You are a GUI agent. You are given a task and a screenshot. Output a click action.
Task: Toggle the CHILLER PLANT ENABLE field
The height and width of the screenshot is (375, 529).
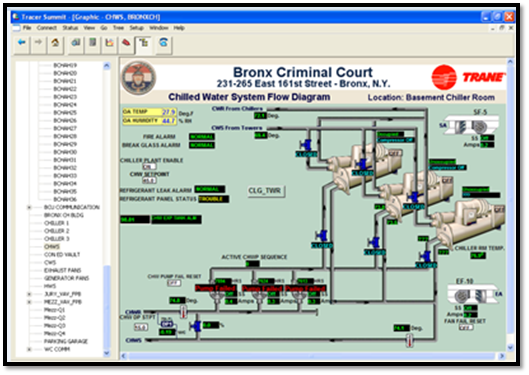(x=149, y=167)
